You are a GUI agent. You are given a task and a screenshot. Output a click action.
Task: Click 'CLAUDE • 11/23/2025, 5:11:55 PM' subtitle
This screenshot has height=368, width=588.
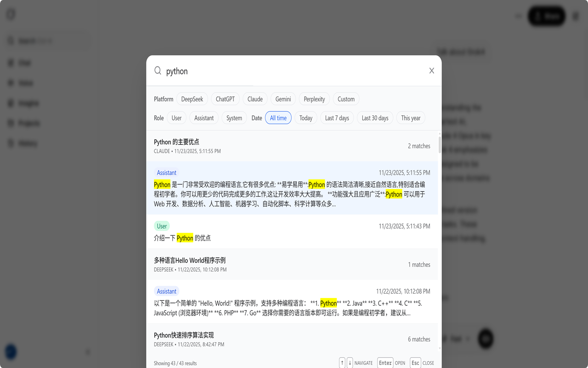pyautogui.click(x=187, y=151)
